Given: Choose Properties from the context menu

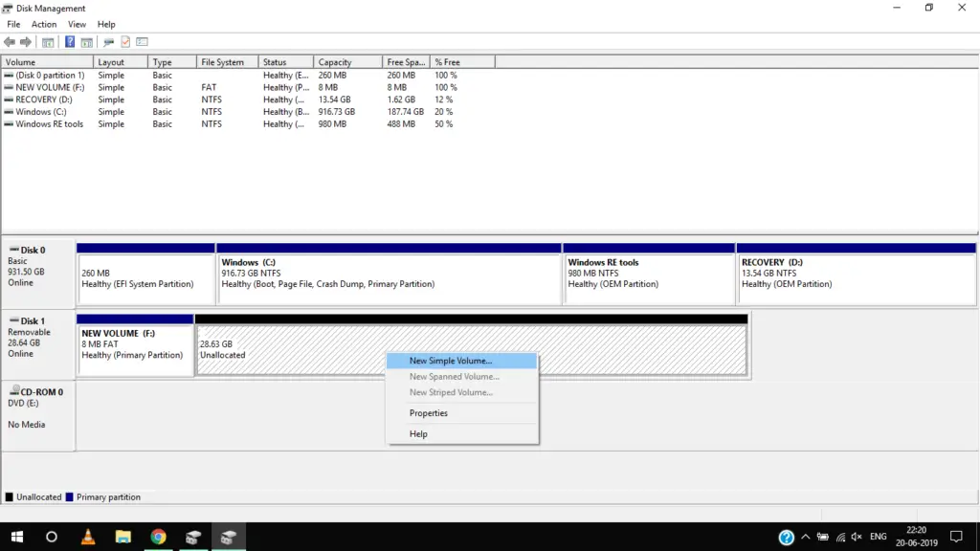Looking at the screenshot, I should click(x=462, y=413).
